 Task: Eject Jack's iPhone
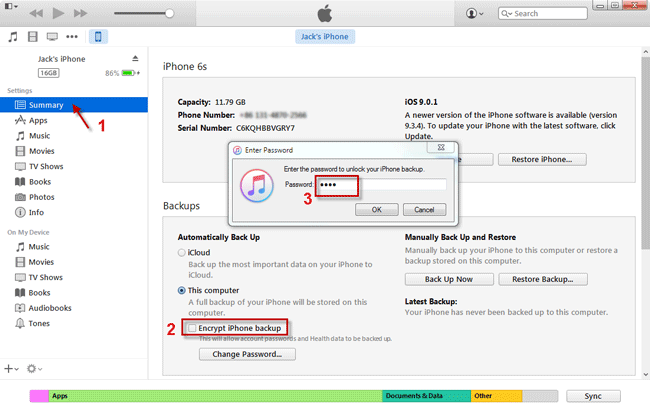click(x=135, y=58)
